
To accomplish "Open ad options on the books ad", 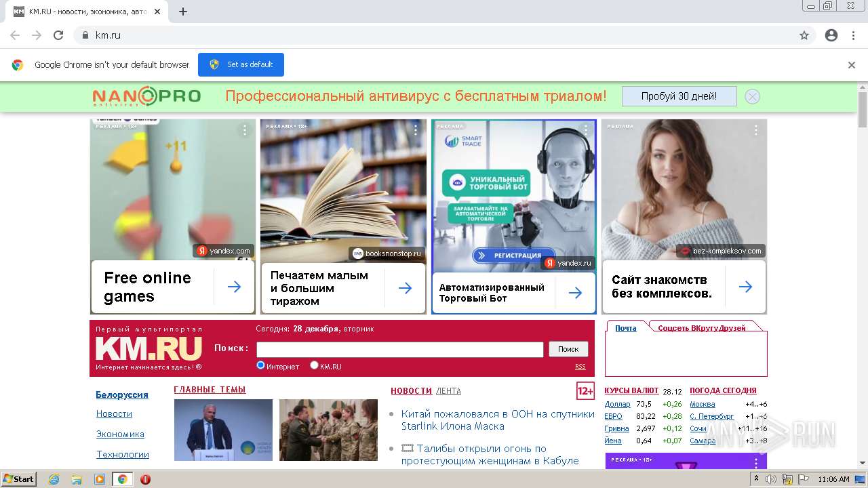I will [416, 130].
